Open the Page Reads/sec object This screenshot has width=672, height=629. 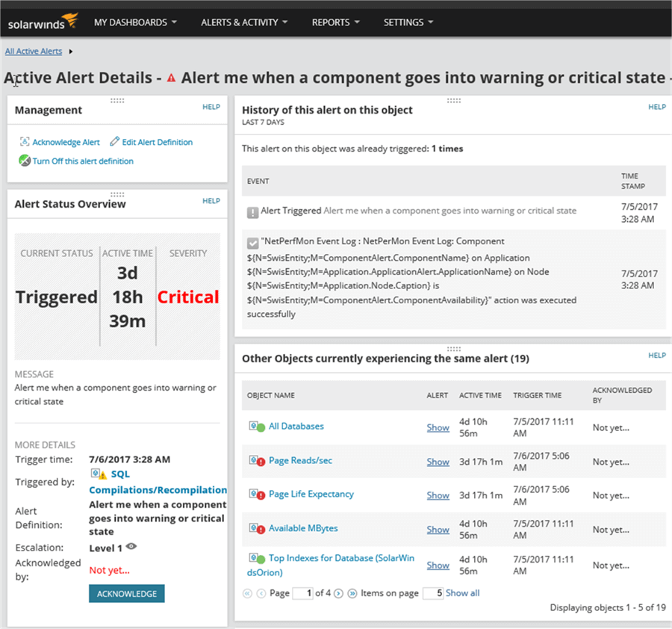[x=300, y=460]
